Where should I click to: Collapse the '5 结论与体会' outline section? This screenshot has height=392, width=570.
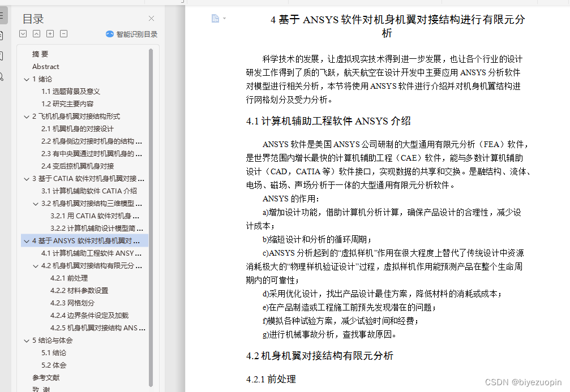point(26,341)
